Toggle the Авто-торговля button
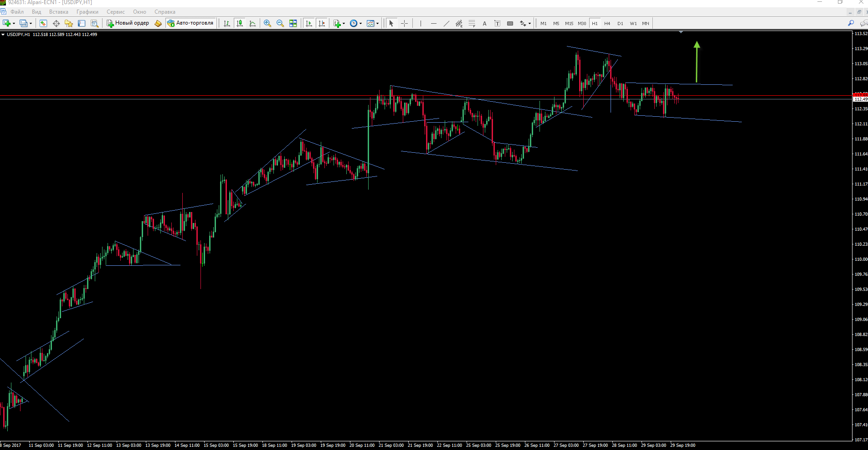868x450 pixels. (190, 23)
